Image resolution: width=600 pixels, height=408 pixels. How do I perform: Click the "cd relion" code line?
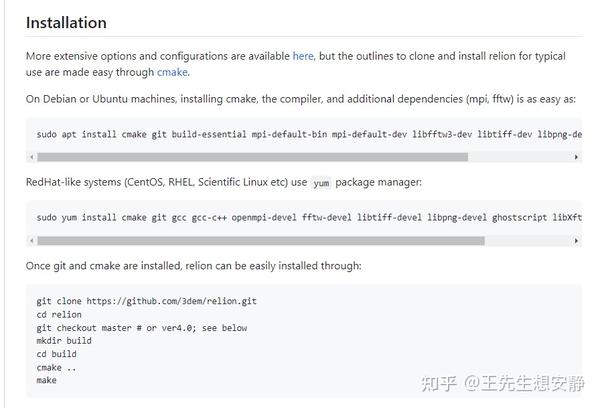pyautogui.click(x=59, y=315)
